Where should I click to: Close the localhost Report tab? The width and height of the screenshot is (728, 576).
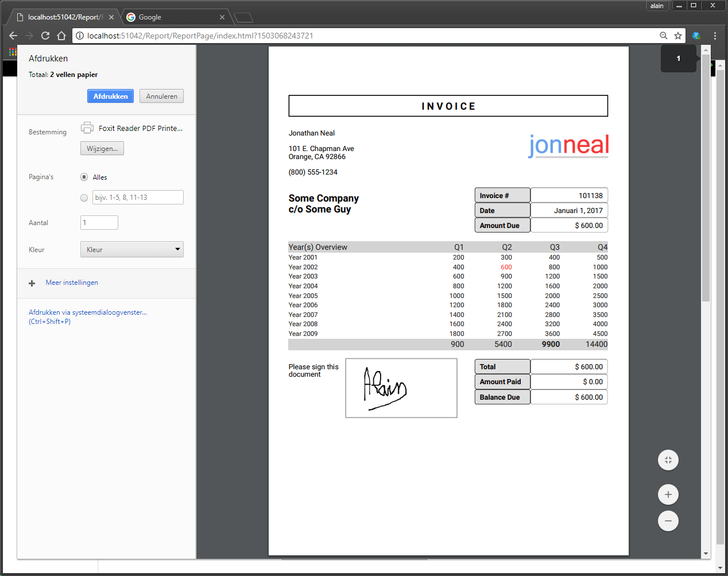(111, 17)
